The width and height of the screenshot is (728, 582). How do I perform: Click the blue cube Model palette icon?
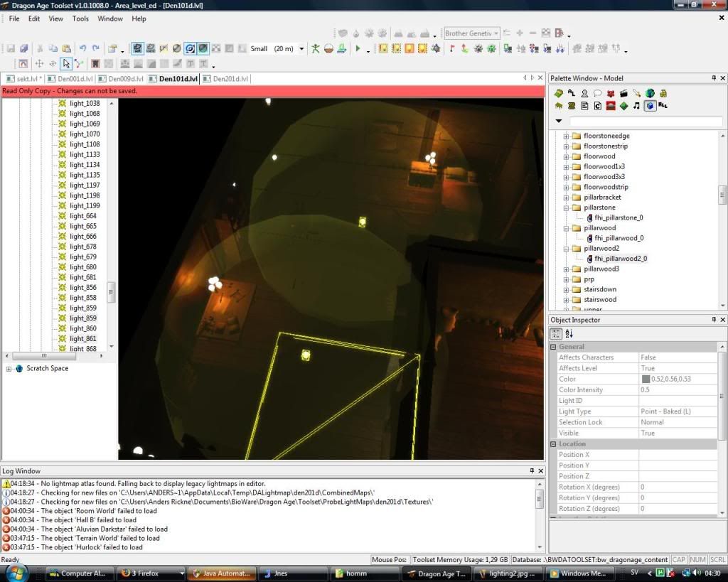650,106
